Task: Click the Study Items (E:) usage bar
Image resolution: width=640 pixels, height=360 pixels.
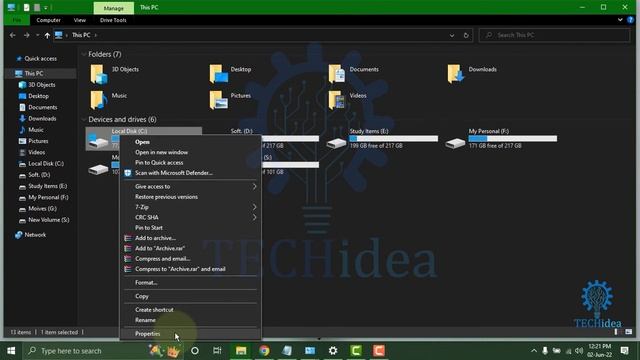Action: [393, 139]
